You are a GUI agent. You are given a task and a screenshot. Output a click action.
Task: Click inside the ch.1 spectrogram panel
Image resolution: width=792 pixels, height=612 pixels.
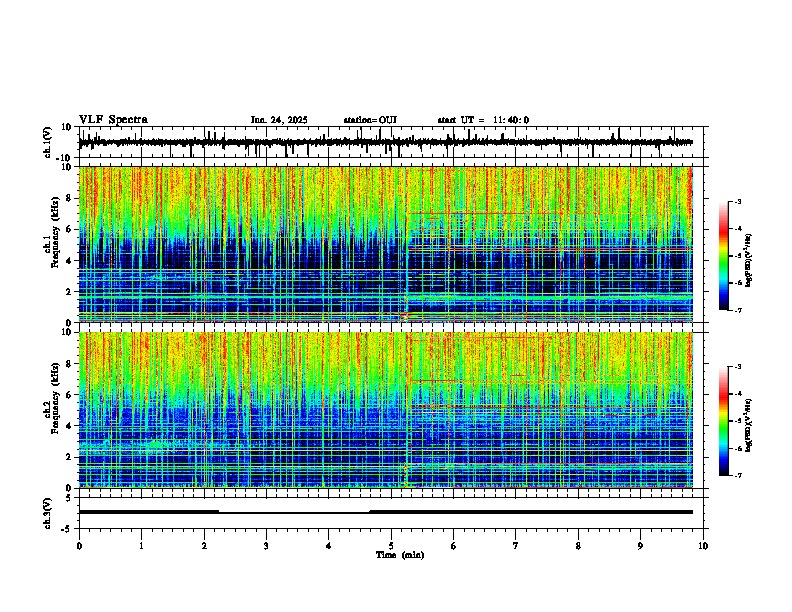385,244
